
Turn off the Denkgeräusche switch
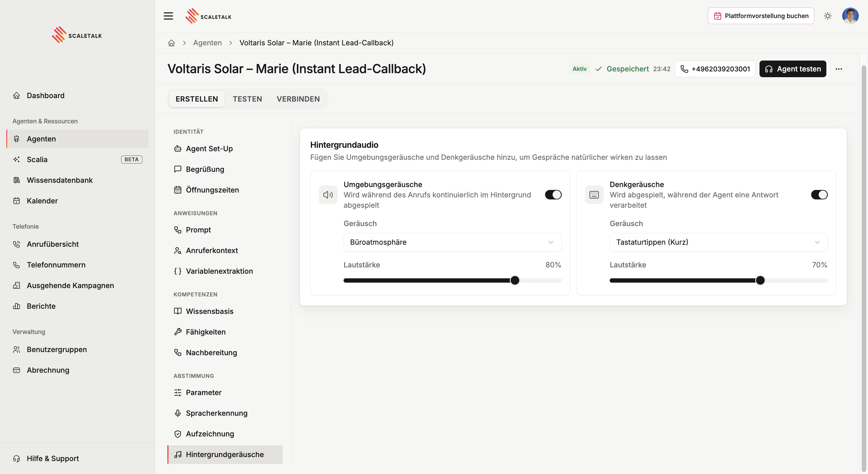coord(819,195)
